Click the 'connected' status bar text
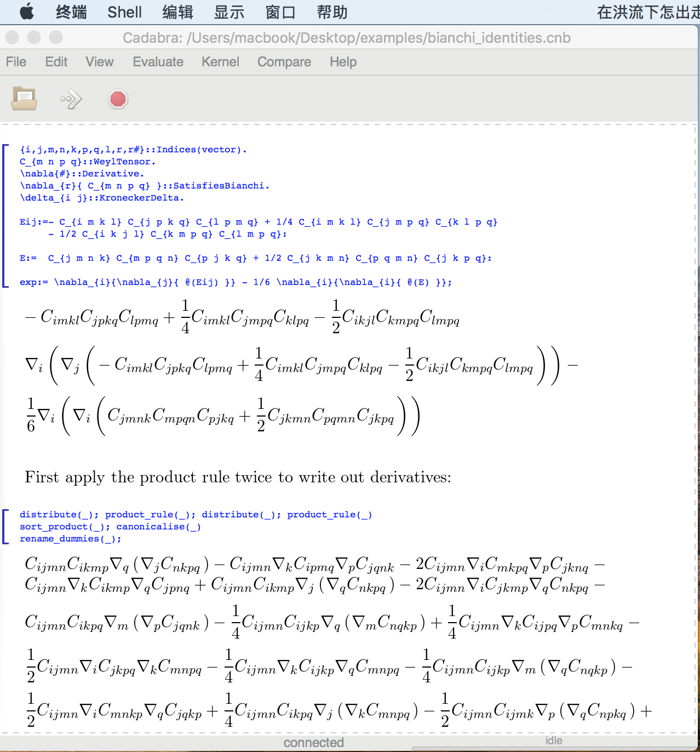700x752 pixels. pos(314,743)
